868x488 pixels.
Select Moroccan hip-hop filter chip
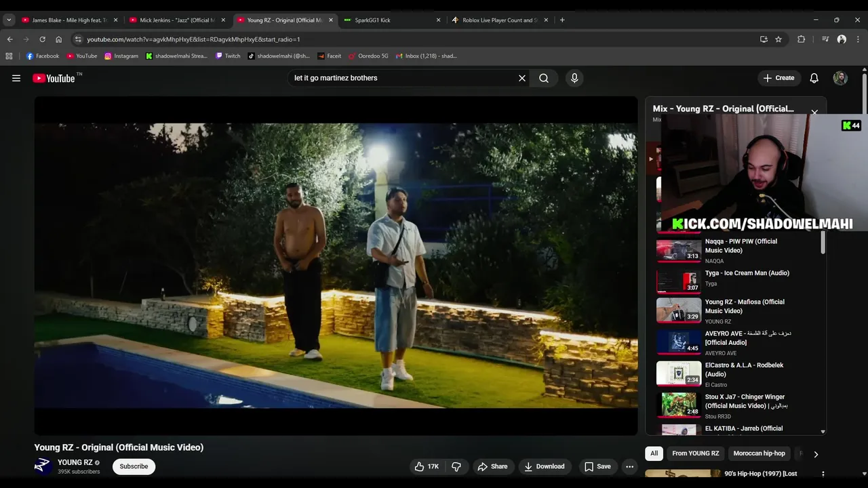(x=759, y=453)
